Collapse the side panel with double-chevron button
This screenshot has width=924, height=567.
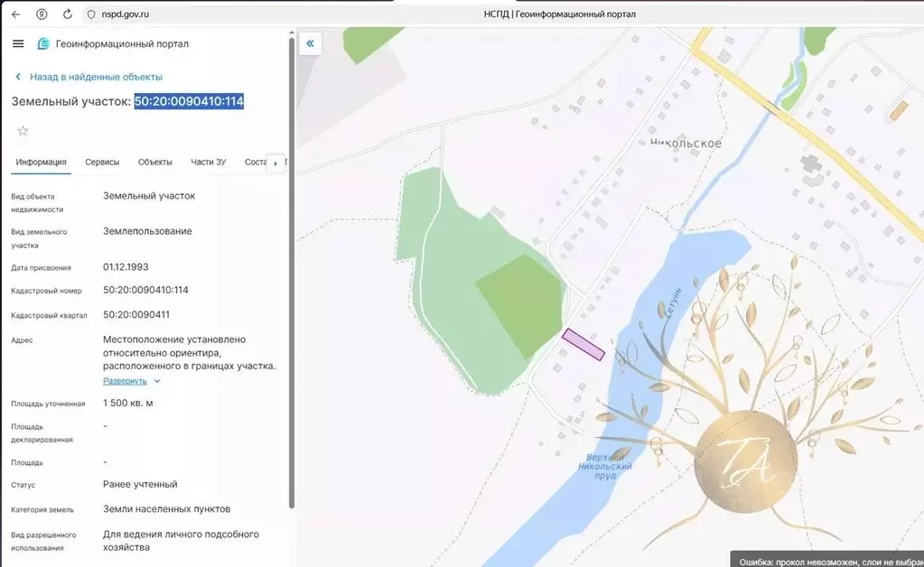pyautogui.click(x=310, y=43)
